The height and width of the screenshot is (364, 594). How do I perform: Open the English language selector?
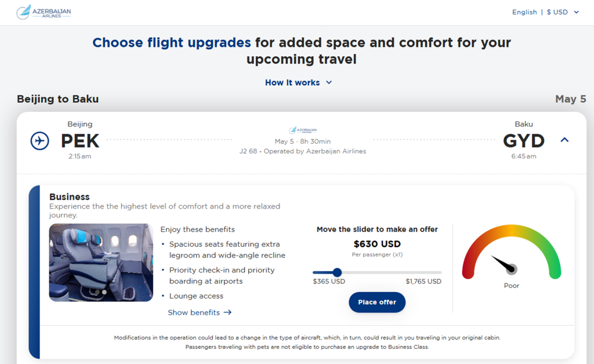524,12
